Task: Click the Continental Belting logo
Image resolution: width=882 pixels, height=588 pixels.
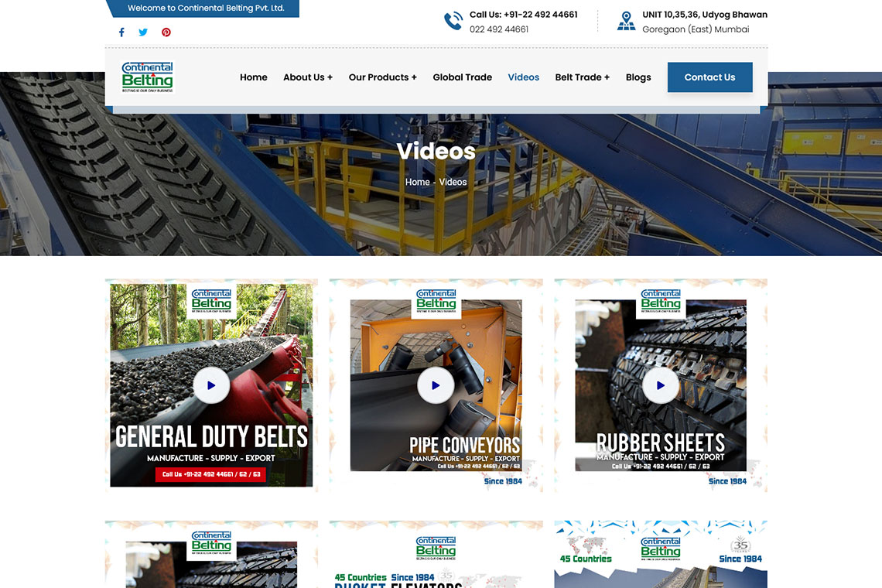Action: [147, 77]
